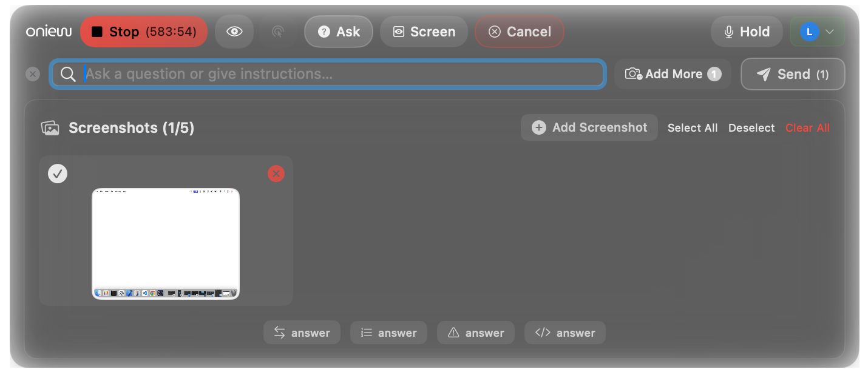This screenshot has height=375, width=868.
Task: Click Add Screenshot plus button
Action: pos(589,127)
